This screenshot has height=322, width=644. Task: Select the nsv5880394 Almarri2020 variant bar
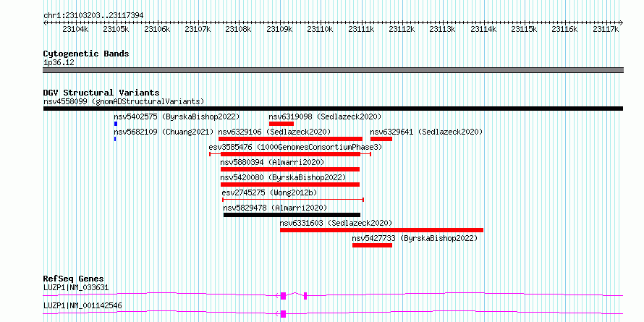[290, 169]
